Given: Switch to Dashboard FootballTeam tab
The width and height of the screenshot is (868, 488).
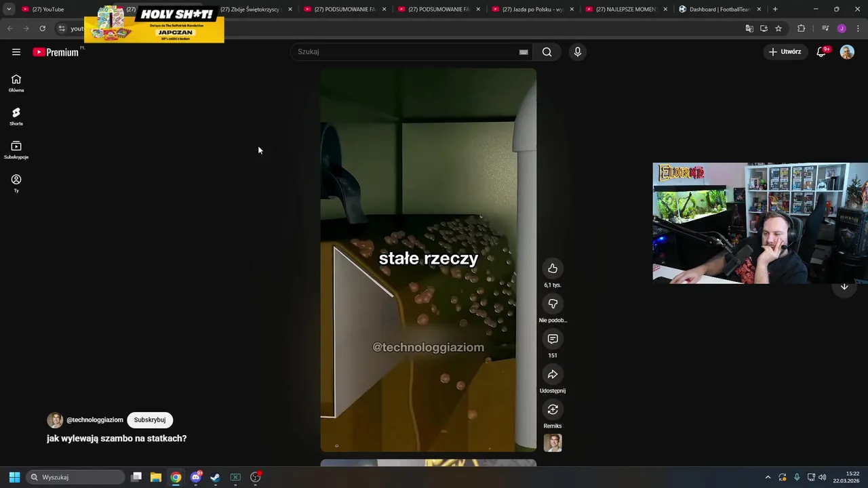Looking at the screenshot, I should pyautogui.click(x=720, y=9).
